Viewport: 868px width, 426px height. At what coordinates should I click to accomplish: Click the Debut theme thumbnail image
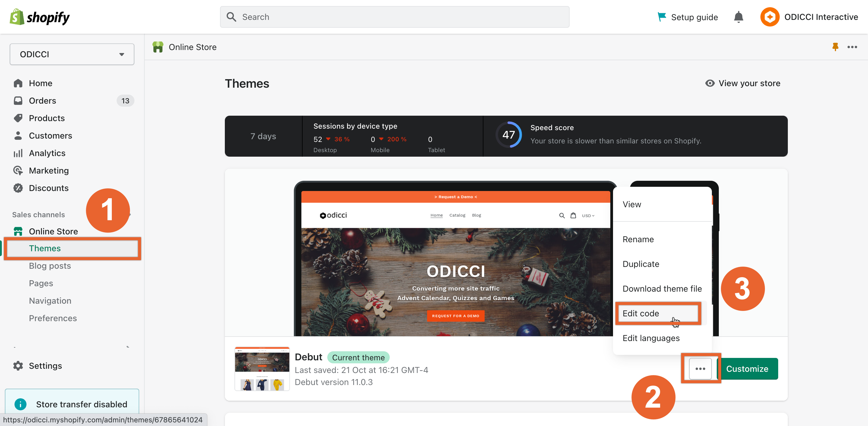click(262, 369)
